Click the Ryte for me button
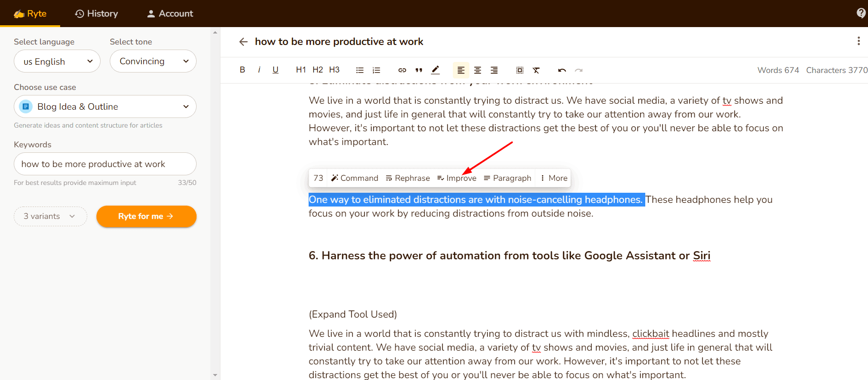868x380 pixels. point(146,216)
